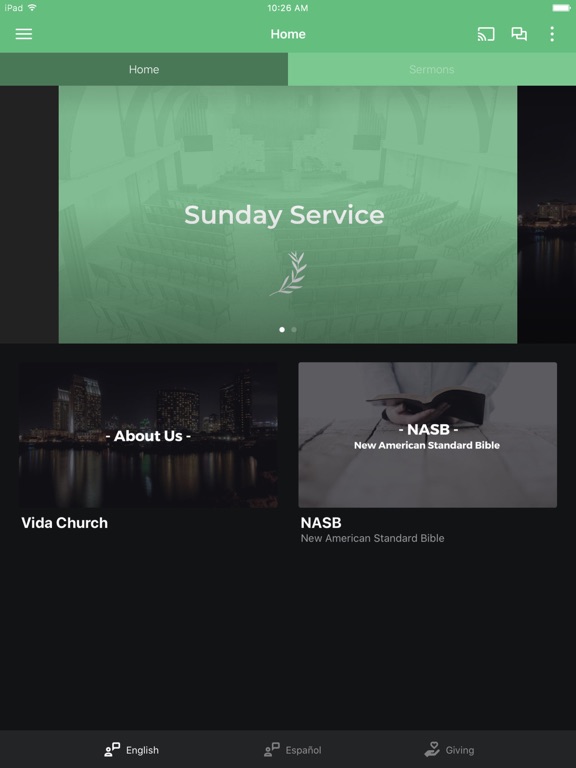576x768 pixels.
Task: Tap the Vida Church title
Action: coord(65,523)
